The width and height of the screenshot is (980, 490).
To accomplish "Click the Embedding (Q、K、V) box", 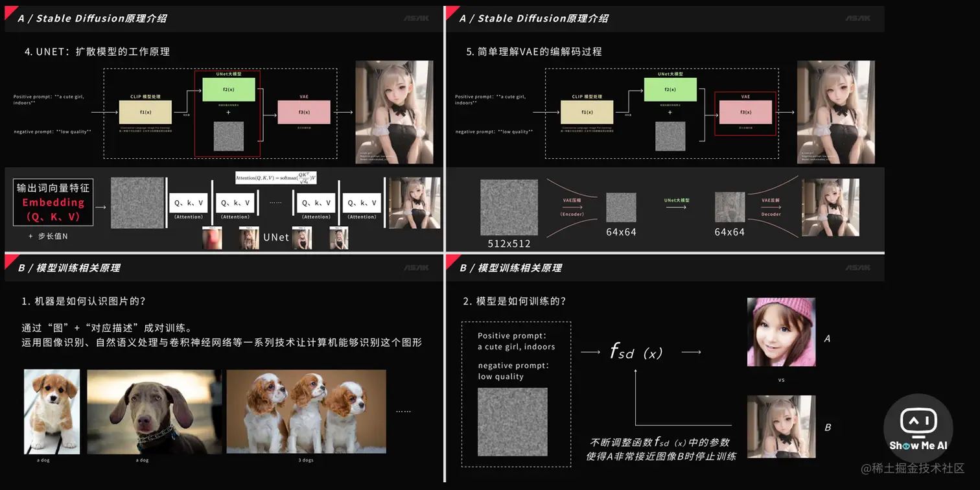I will click(54, 202).
